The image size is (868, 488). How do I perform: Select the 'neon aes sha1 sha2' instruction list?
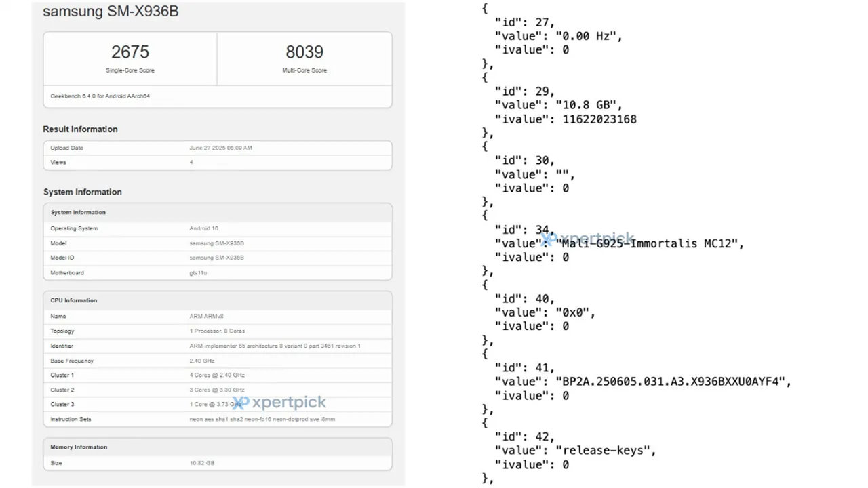(x=262, y=420)
